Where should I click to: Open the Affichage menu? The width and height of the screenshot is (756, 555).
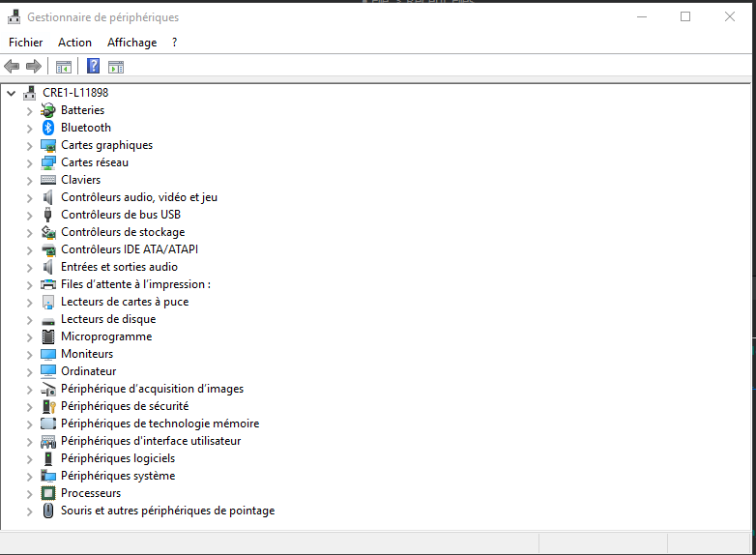(x=132, y=43)
